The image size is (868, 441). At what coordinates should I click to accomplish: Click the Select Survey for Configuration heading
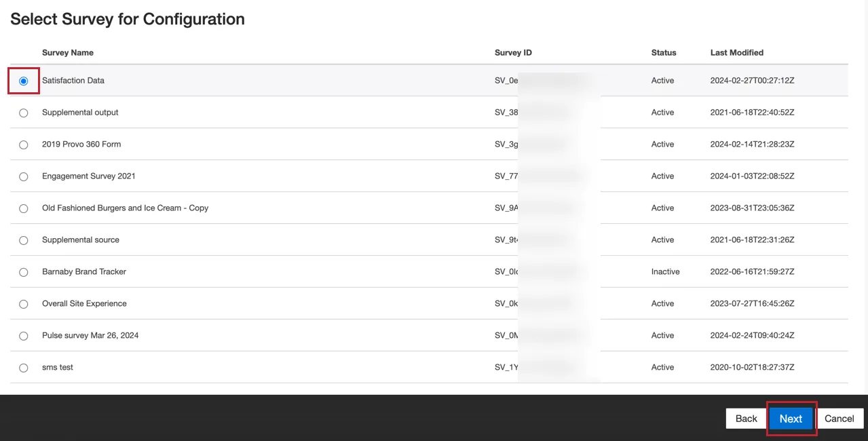tap(127, 19)
